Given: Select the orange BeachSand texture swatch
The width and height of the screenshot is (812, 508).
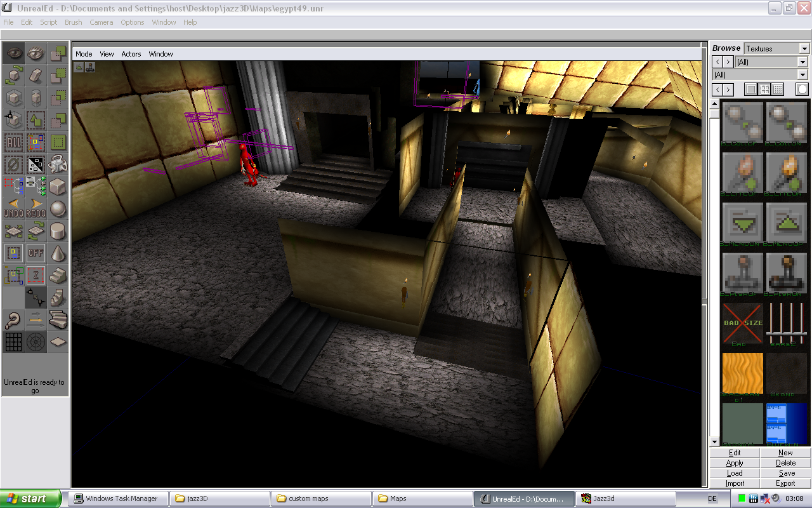Looking at the screenshot, I should tap(742, 373).
